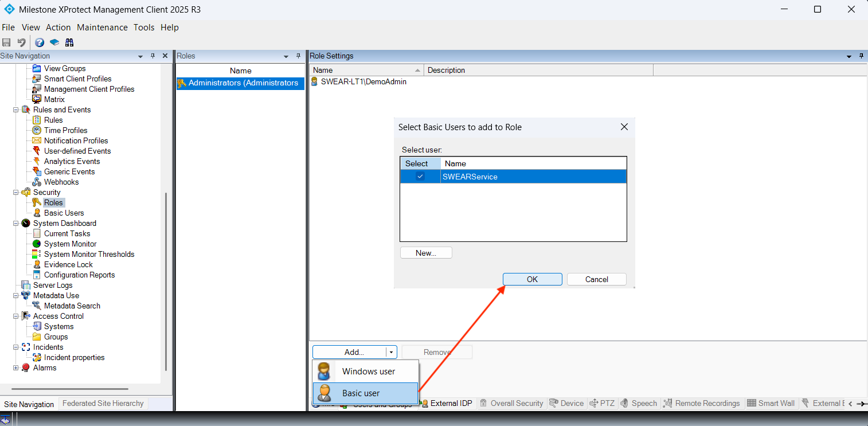Click the System Monitor icon in tree
Viewport: 868px width, 426px height.
37,244
